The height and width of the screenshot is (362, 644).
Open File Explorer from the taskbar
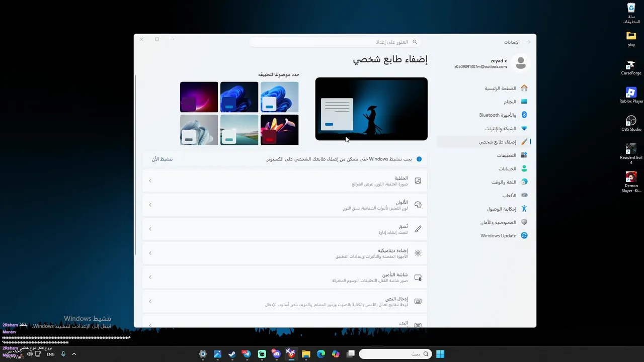(306, 354)
